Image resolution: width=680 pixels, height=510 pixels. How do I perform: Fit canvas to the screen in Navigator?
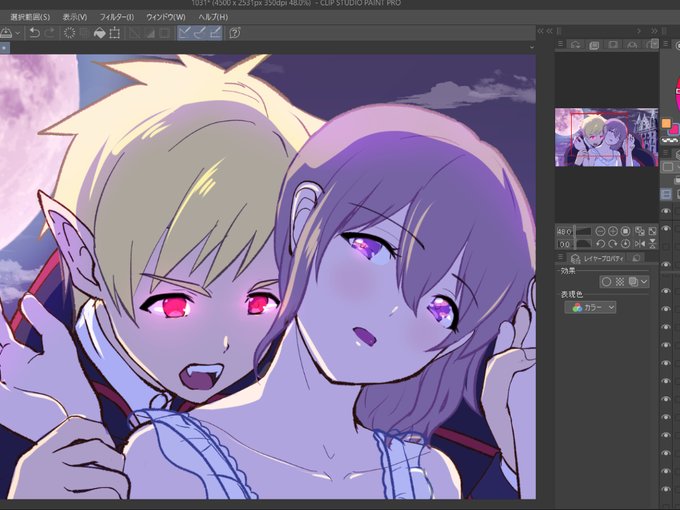click(x=652, y=231)
